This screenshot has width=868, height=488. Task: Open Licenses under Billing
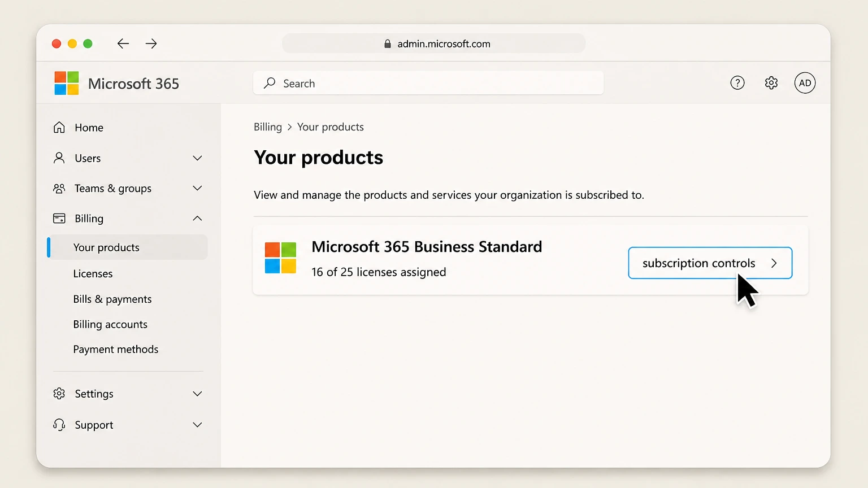click(93, 273)
